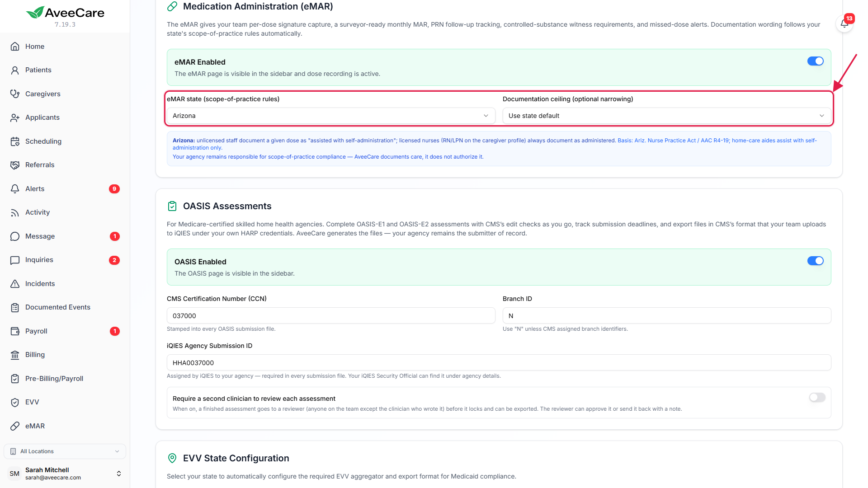
Task: Open Documented Events menu item
Action: tap(58, 307)
